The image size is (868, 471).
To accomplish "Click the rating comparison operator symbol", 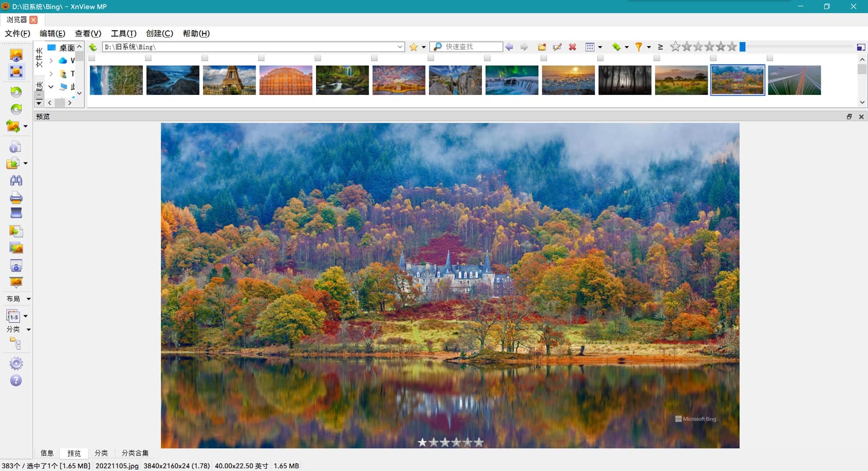I will [x=660, y=47].
